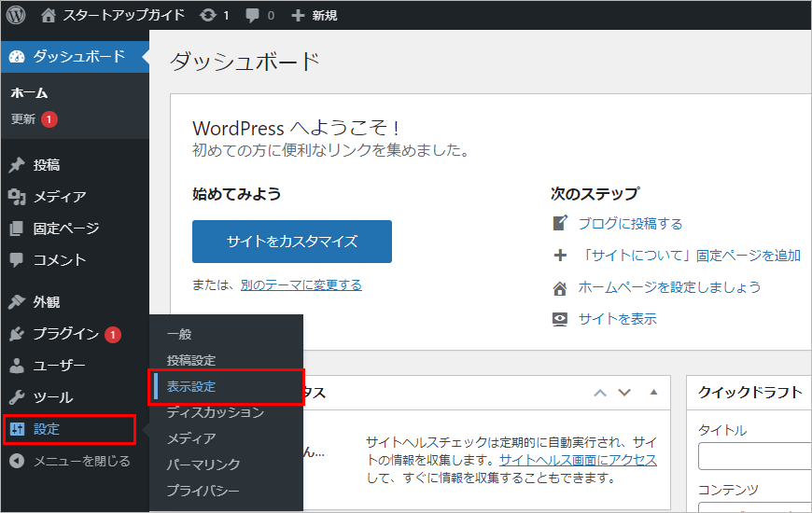Click the 固定ページ pages icon
Viewport: 812px width, 513px height.
[17, 229]
